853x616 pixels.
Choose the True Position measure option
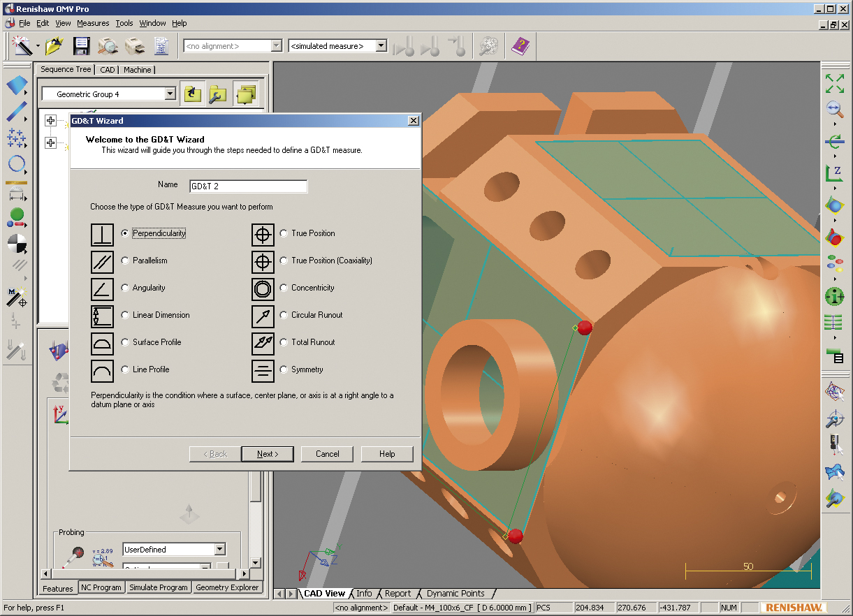tap(284, 233)
